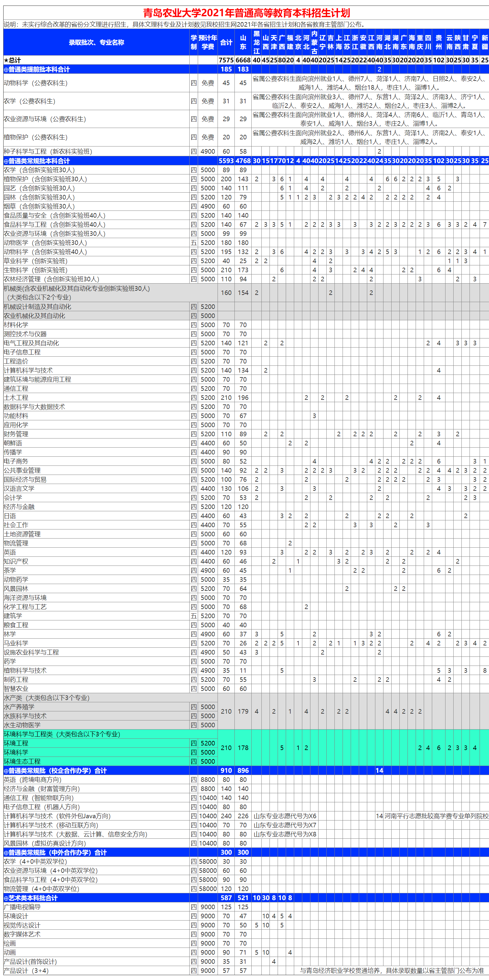The image size is (489, 980).
Task: Select the 预计年学费 column header
Action: [x=207, y=42]
